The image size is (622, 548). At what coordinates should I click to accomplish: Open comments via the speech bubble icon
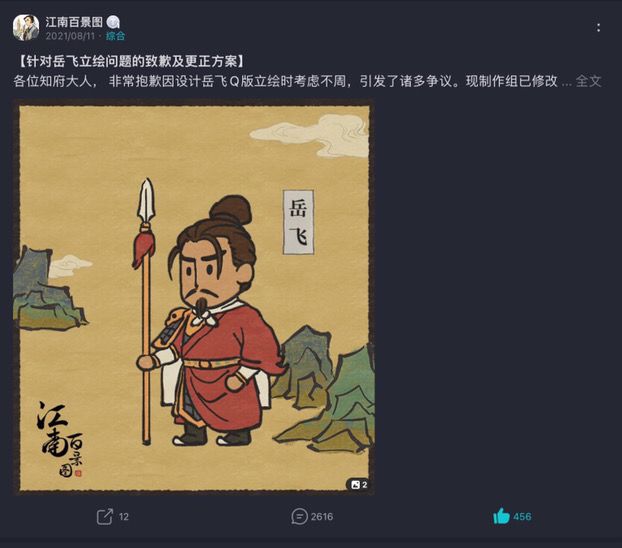(x=299, y=517)
